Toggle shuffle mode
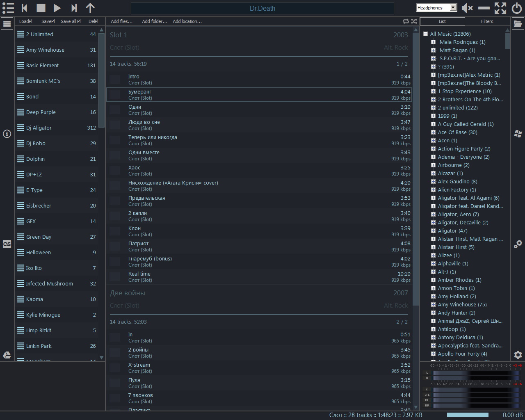This screenshot has height=420, width=525. click(x=414, y=21)
